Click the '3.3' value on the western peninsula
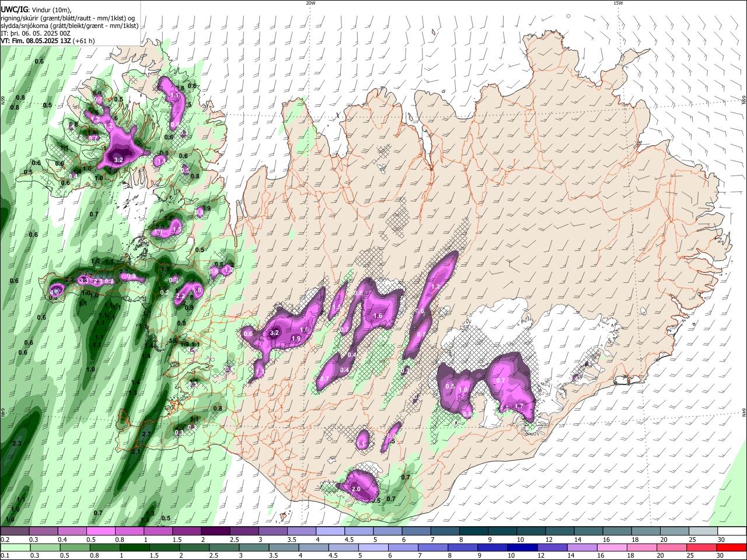 (x=84, y=281)
